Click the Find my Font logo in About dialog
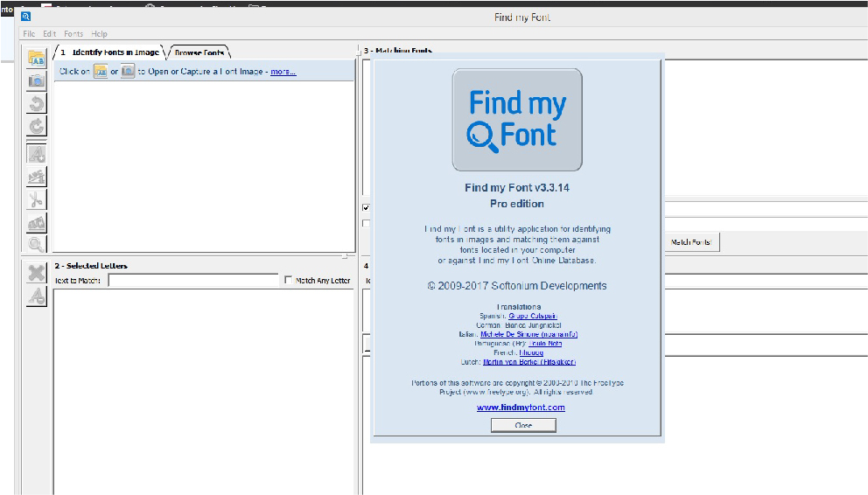 (x=517, y=120)
